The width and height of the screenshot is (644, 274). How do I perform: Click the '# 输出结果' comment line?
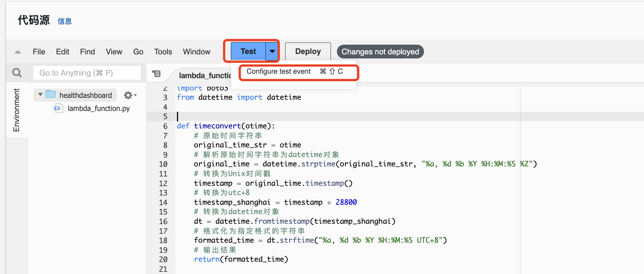[x=215, y=250]
